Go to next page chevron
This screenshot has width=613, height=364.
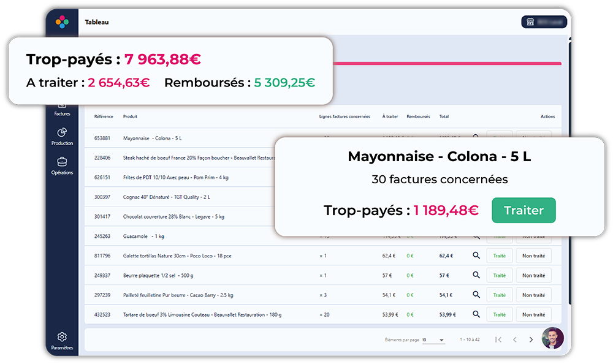pos(531,339)
